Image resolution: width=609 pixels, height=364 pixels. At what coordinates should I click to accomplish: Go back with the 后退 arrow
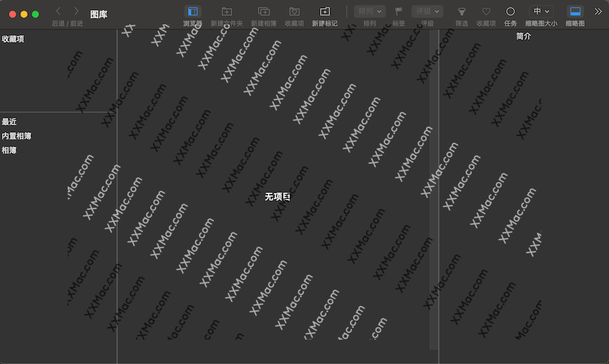pos(58,12)
